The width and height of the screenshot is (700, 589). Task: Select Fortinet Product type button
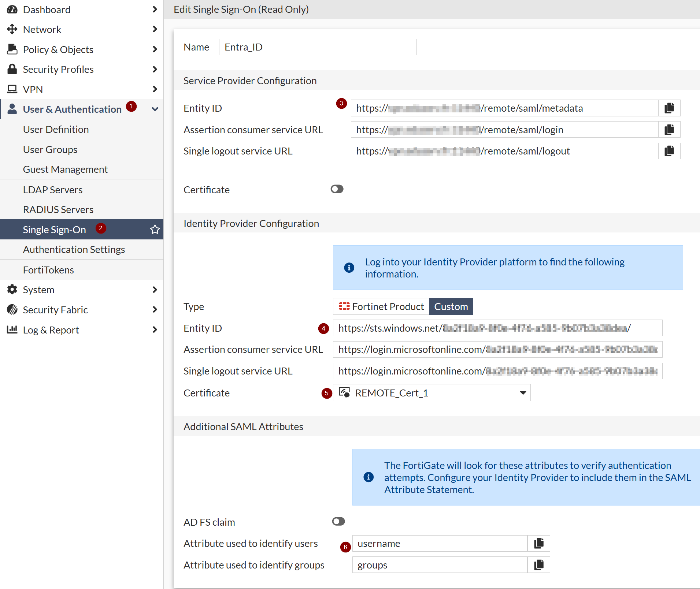coord(381,306)
